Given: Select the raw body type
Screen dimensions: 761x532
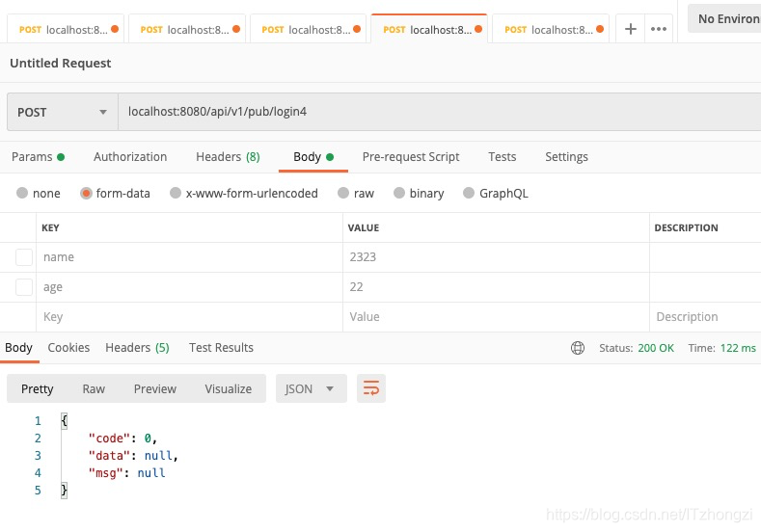Looking at the screenshot, I should [356, 193].
